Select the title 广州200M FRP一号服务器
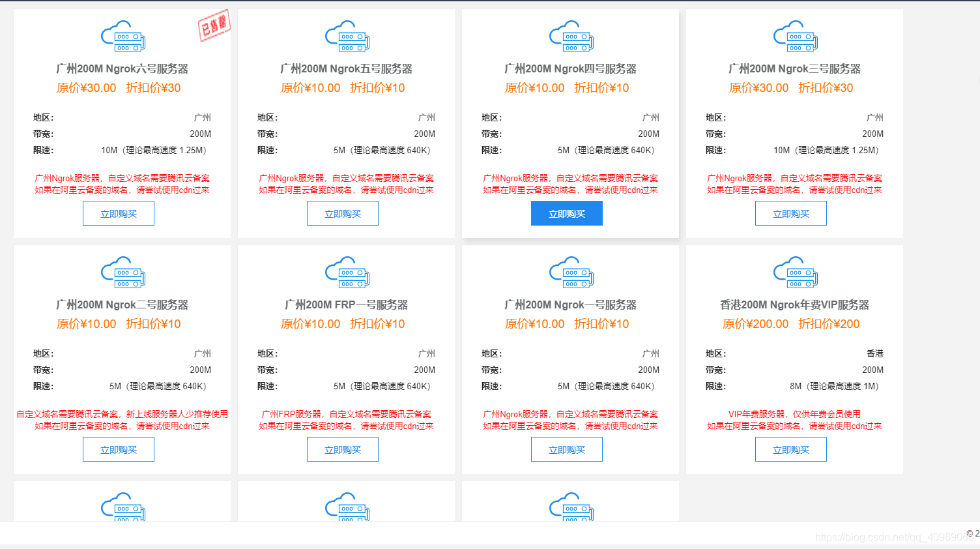Screen dimensions: 980x549 click(x=347, y=304)
